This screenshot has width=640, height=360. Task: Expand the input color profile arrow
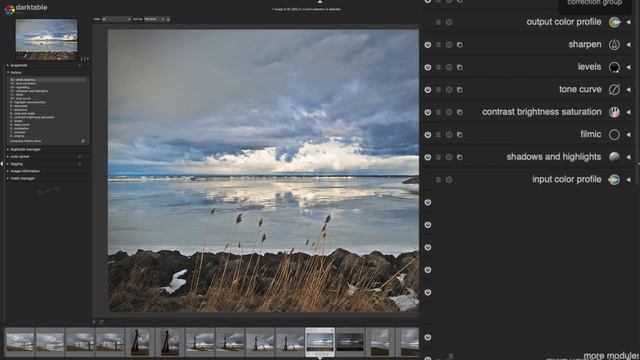[628, 179]
